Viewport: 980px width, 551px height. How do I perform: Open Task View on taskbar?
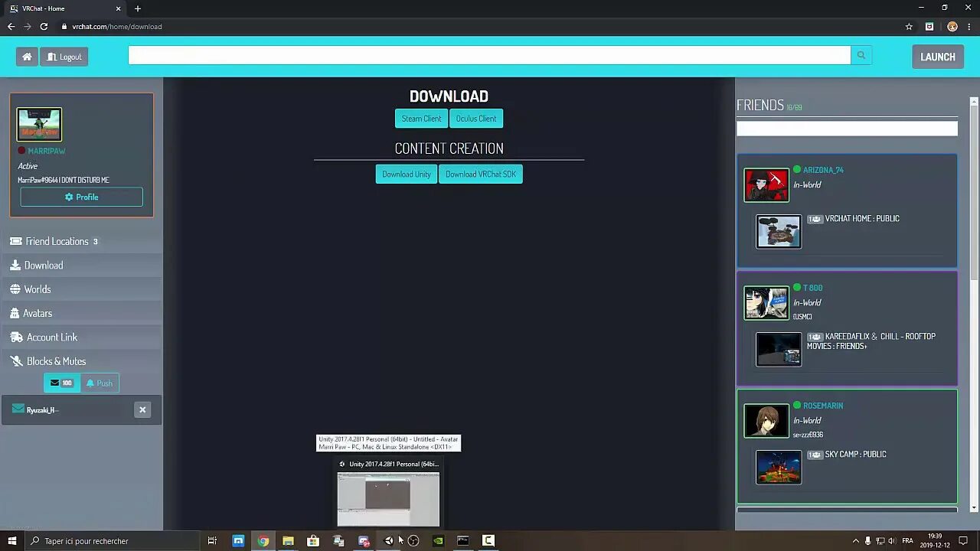(213, 541)
